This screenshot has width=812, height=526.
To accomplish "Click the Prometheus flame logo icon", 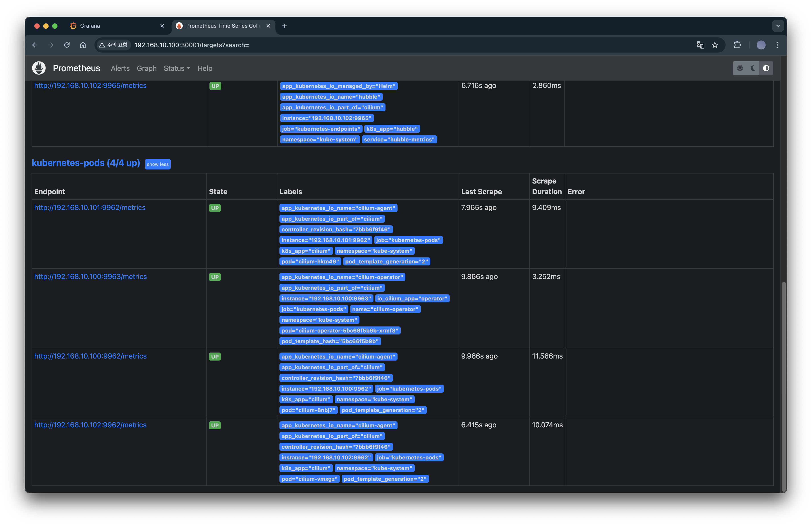I will [39, 68].
